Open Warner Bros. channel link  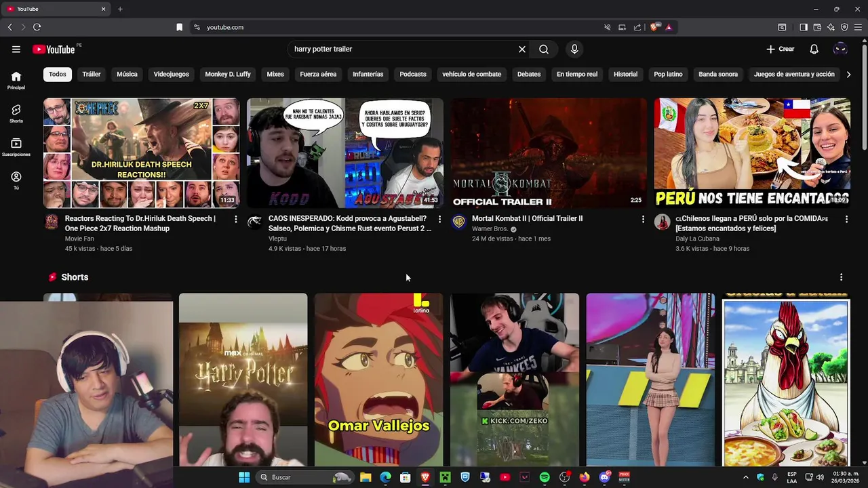490,229
